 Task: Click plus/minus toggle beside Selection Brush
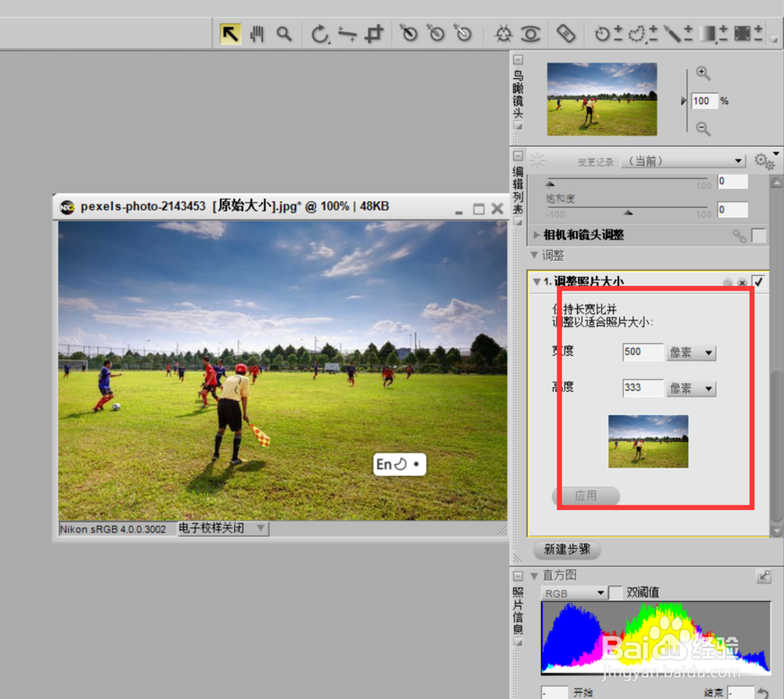coord(688,34)
